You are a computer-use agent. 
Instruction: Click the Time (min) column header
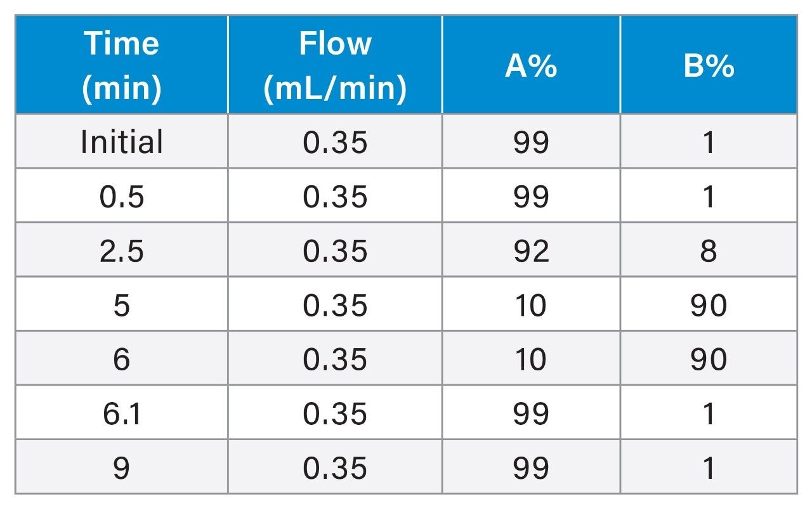[122, 65]
